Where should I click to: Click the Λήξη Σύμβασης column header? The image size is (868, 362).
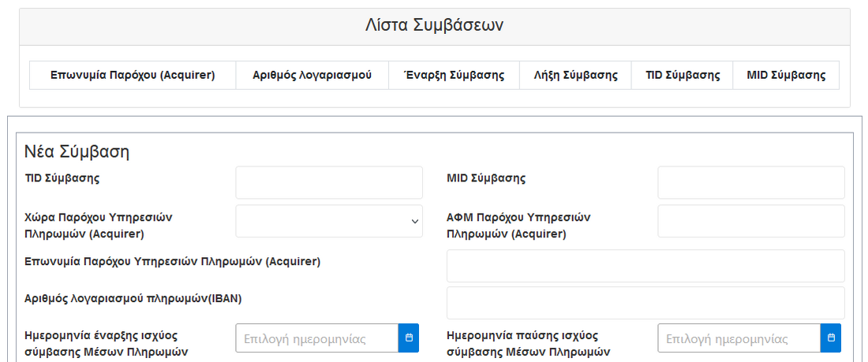pyautogui.click(x=574, y=76)
